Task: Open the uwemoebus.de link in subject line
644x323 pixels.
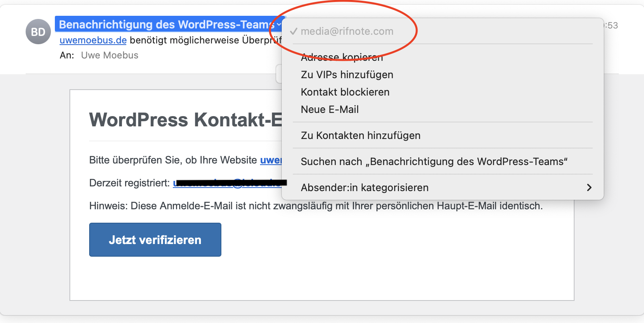Action: point(93,40)
